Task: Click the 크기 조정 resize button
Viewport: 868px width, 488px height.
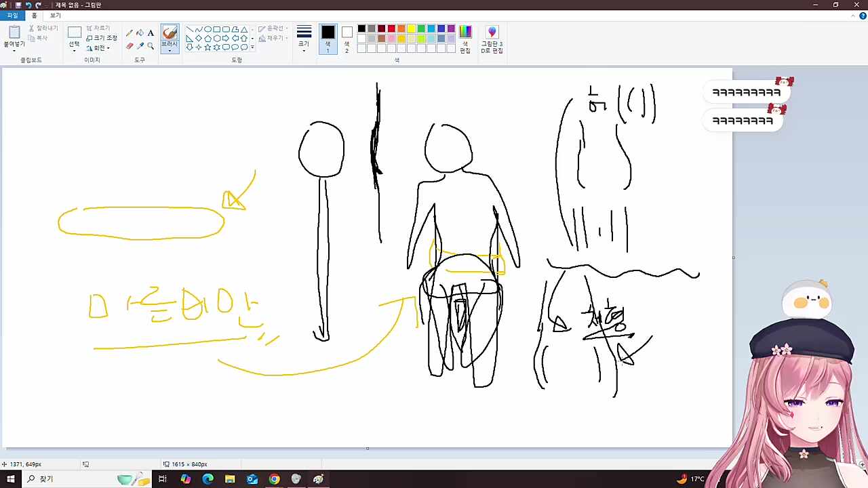Action: pyautogui.click(x=102, y=38)
